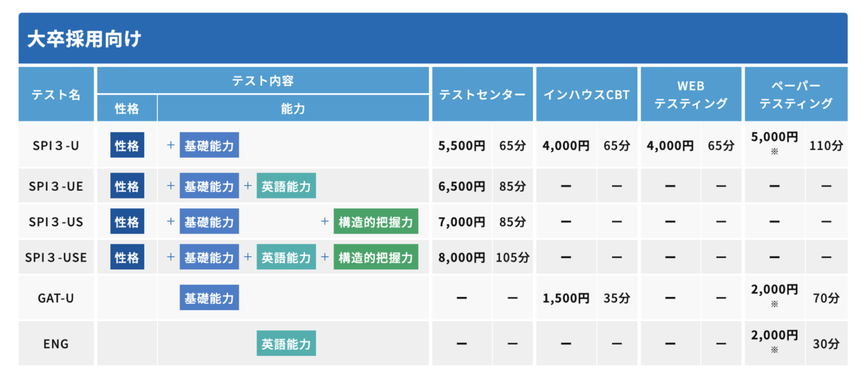The height and width of the screenshot is (383, 868).
Task: Click the WEBテスティング column header
Action: pyautogui.click(x=691, y=94)
